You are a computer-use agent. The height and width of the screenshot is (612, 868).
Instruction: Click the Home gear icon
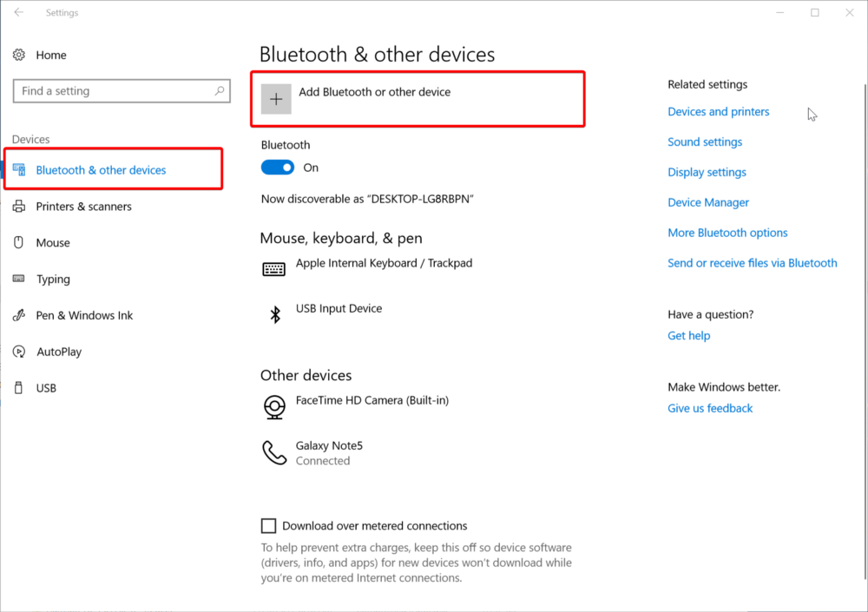pyautogui.click(x=19, y=55)
